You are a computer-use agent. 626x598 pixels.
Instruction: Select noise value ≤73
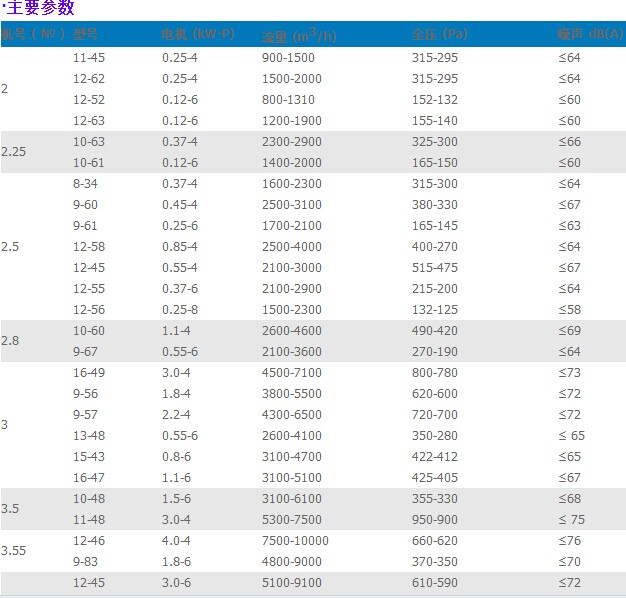tap(569, 372)
